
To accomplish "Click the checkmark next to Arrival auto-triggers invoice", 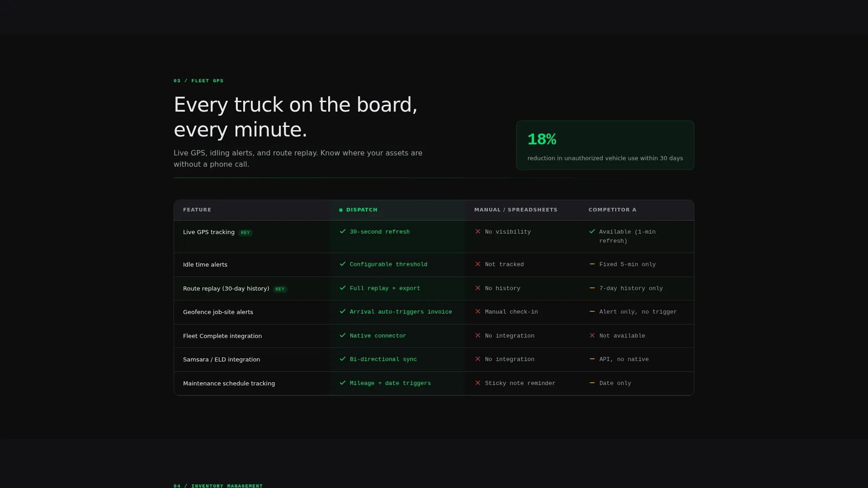I will click(x=343, y=311).
